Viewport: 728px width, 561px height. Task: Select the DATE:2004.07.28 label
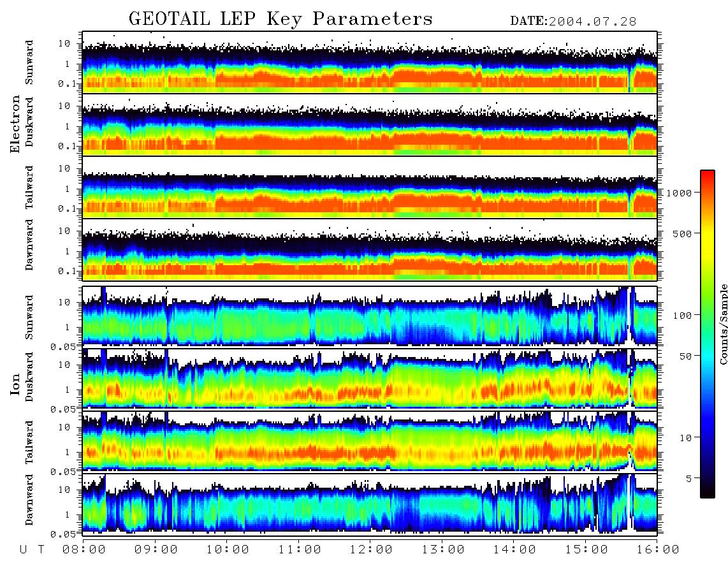coord(573,22)
